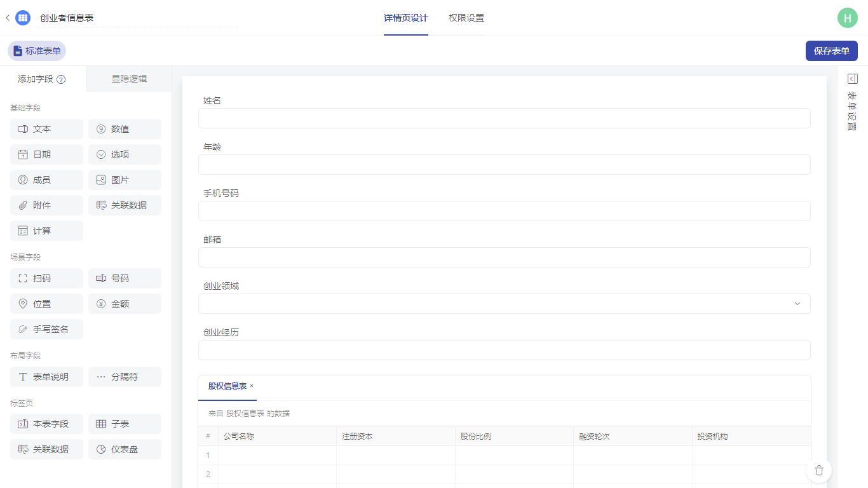The width and height of the screenshot is (868, 488).
Task: Add a 表单说明 layout field
Action: pyautogui.click(x=46, y=377)
